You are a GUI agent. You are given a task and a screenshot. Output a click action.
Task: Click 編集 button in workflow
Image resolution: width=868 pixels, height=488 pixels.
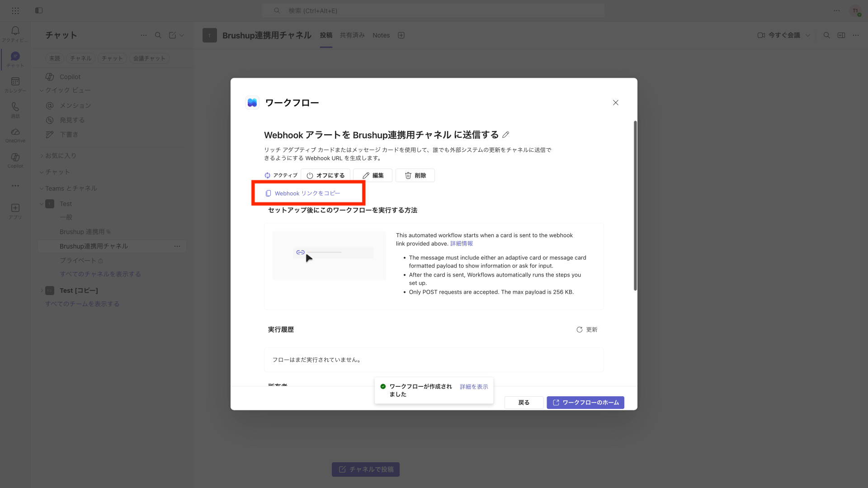373,175
